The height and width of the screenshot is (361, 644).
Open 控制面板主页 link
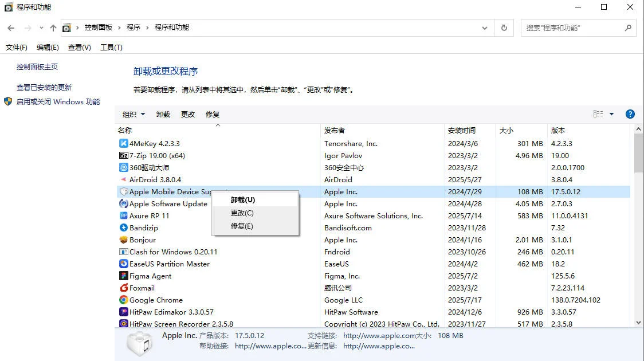(x=37, y=66)
